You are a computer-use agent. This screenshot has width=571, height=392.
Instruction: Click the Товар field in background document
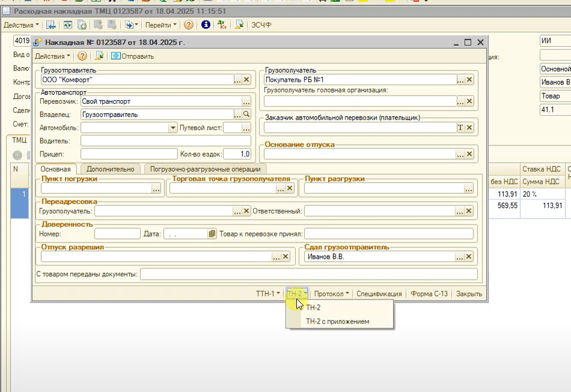[x=555, y=96]
